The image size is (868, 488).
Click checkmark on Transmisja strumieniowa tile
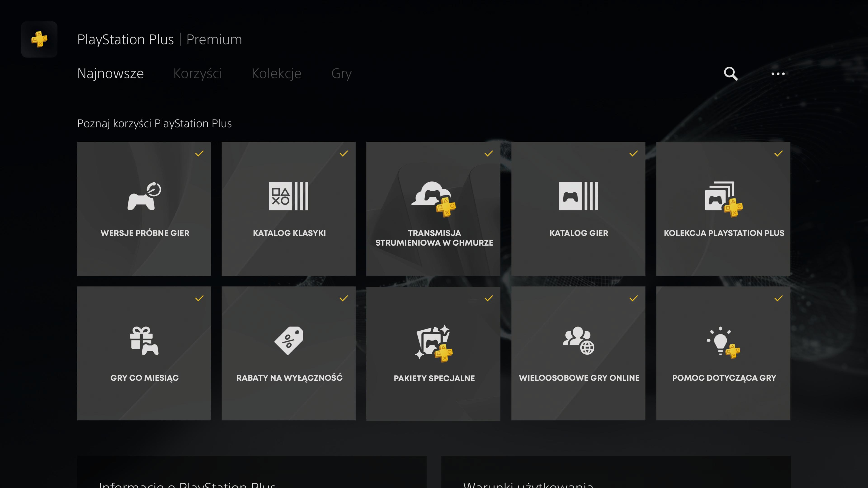point(488,154)
